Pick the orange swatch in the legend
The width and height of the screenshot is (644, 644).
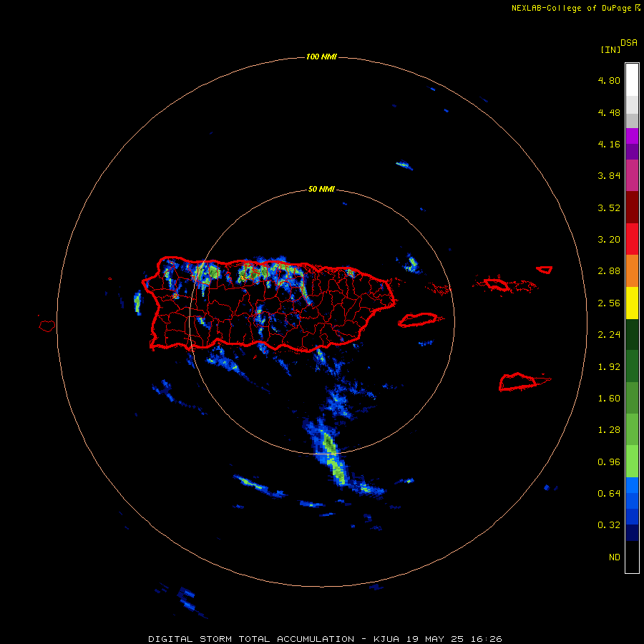(632, 270)
